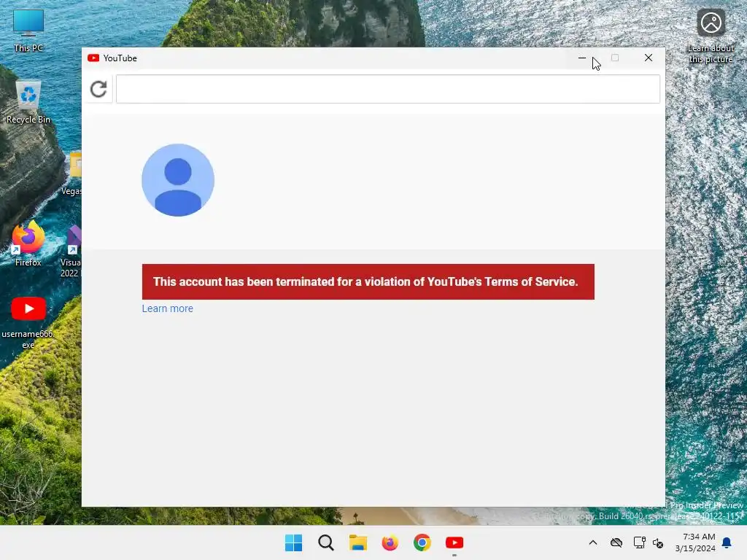747x560 pixels.
Task: Open the notification bell icon
Action: [727, 542]
